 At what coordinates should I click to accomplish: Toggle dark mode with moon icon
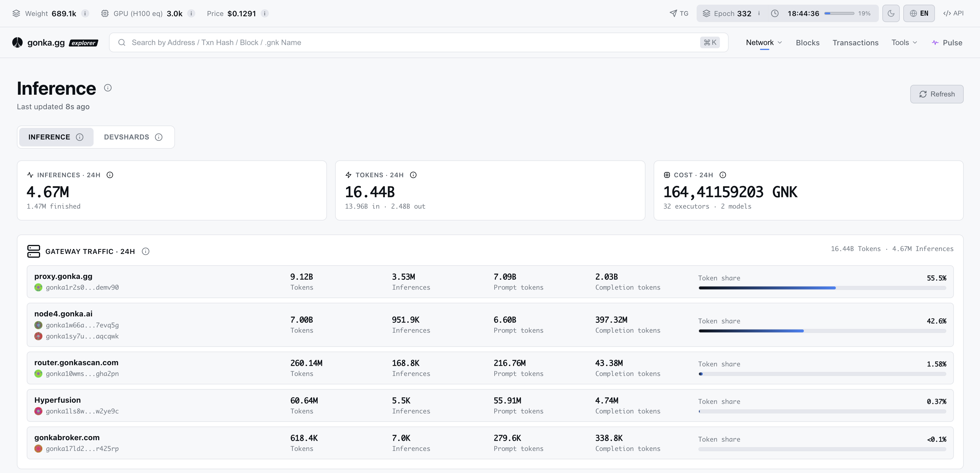[x=891, y=13]
